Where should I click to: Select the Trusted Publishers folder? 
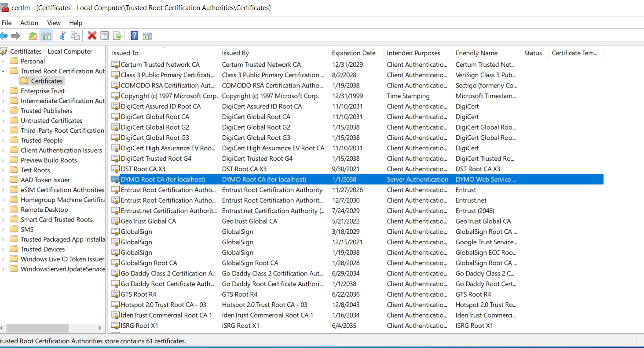tap(46, 111)
